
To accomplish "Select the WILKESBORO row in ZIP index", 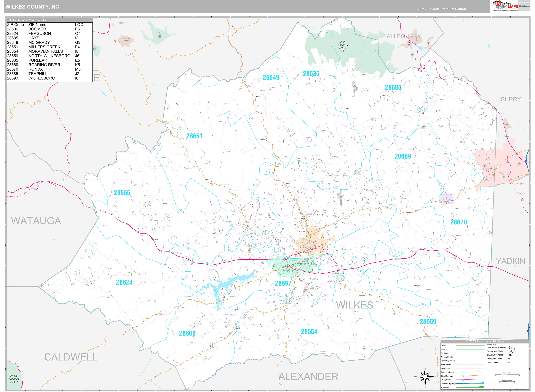I will click(x=45, y=78).
